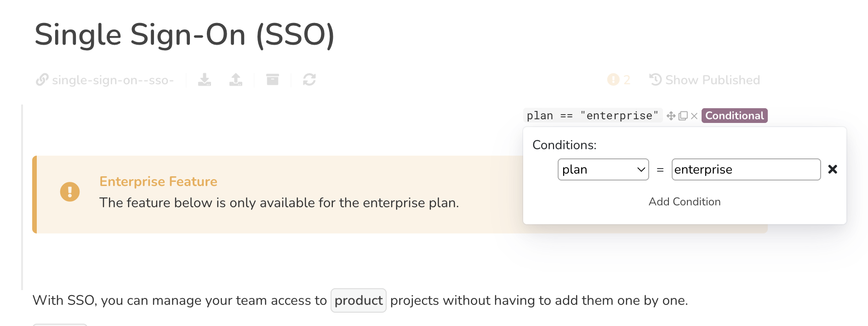Click the link icon beside the page slug
The image size is (868, 326).
(x=42, y=80)
